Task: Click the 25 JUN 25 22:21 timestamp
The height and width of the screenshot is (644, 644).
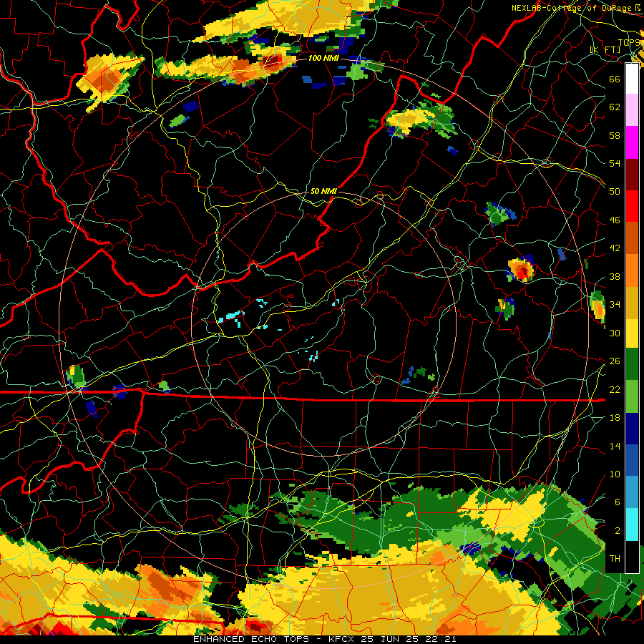Action: [x=408, y=639]
